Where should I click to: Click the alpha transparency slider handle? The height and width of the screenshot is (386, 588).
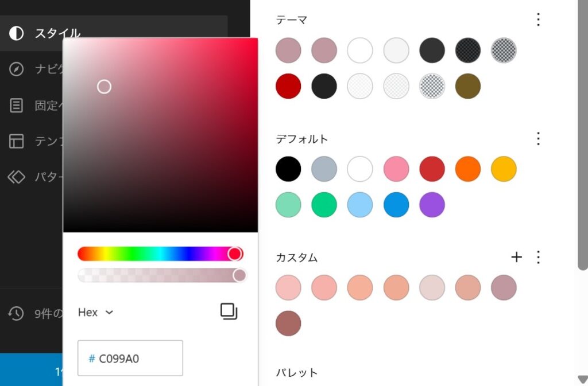pyautogui.click(x=239, y=275)
